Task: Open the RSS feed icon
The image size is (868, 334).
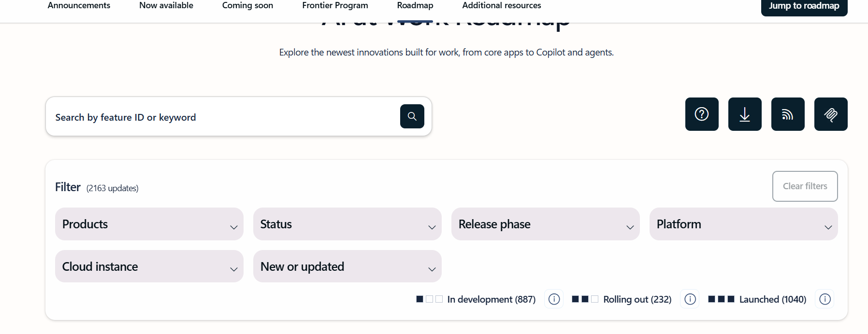Action: coord(788,114)
